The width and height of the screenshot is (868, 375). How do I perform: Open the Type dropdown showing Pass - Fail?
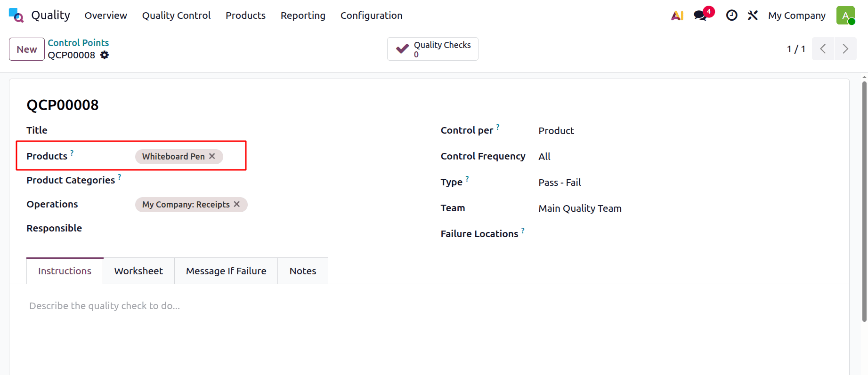pyautogui.click(x=685, y=183)
